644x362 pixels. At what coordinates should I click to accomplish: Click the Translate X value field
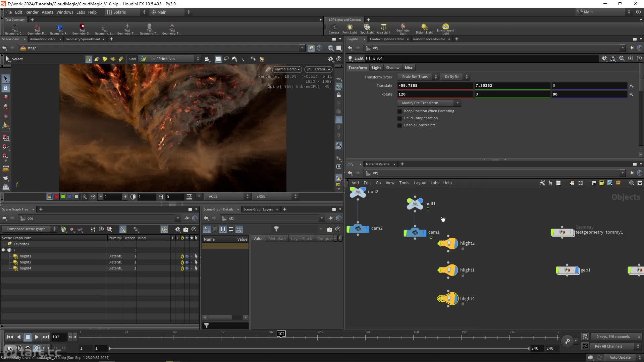point(435,85)
